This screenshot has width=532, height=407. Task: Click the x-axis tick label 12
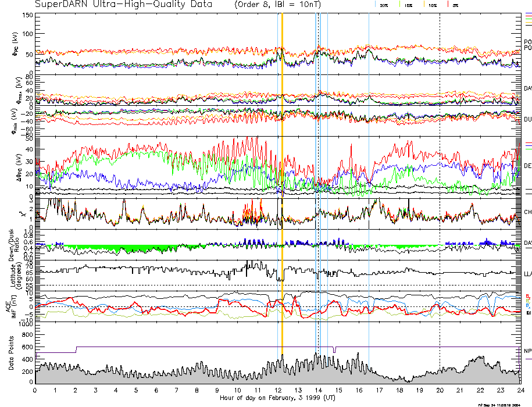click(278, 390)
